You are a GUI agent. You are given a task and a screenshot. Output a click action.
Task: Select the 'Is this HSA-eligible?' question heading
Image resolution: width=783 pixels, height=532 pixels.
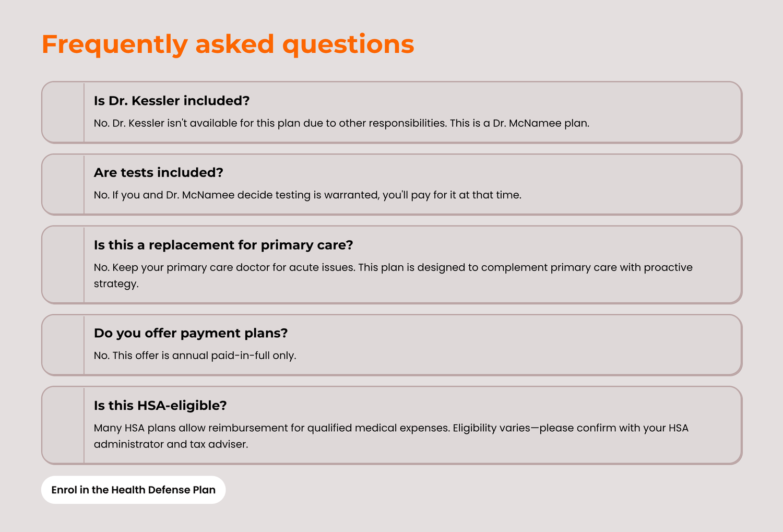pyautogui.click(x=160, y=406)
